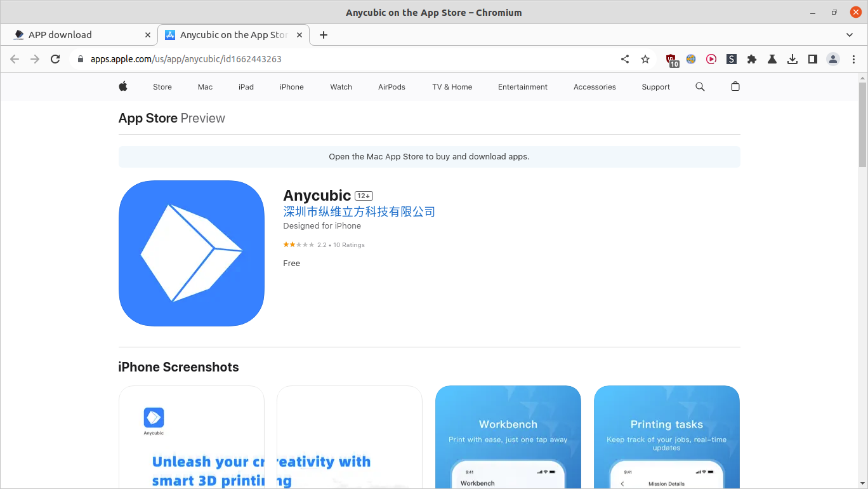Open the Chromium three-dot menu
Screen dimensions: 868x489
(x=853, y=59)
